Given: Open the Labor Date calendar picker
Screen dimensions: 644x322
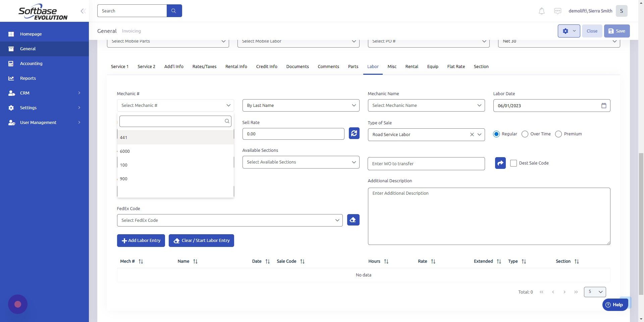Looking at the screenshot, I should (x=603, y=105).
